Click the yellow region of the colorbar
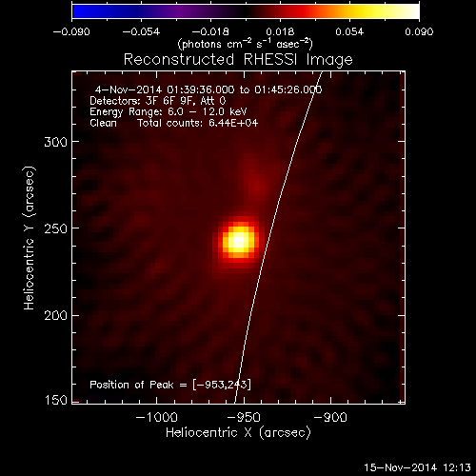The width and height of the screenshot is (476, 476). [x=368, y=11]
